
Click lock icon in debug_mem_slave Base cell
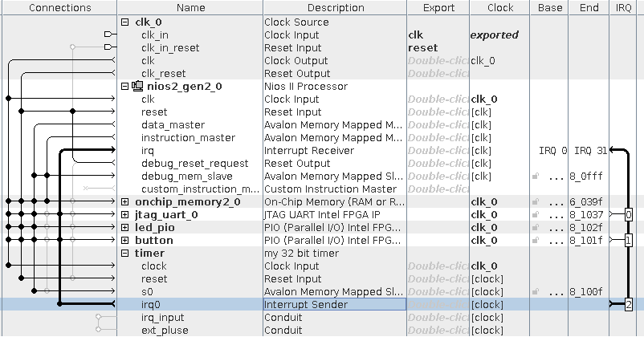click(x=535, y=177)
